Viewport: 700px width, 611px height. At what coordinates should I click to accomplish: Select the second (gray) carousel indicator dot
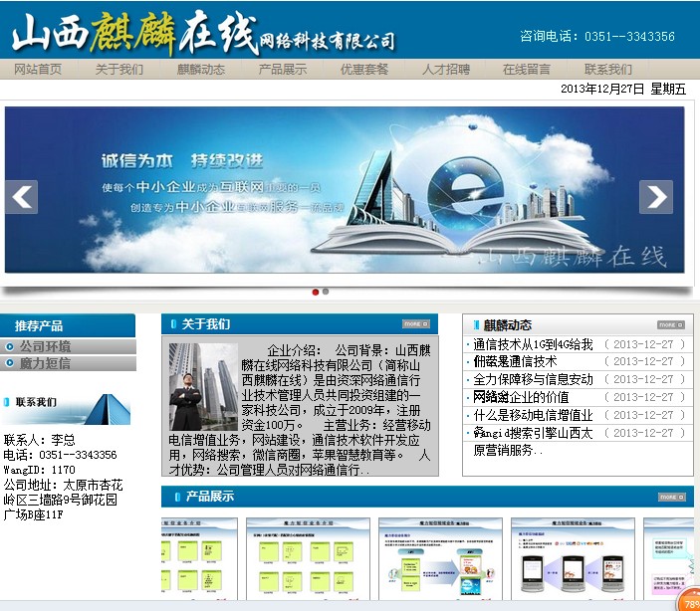[326, 292]
